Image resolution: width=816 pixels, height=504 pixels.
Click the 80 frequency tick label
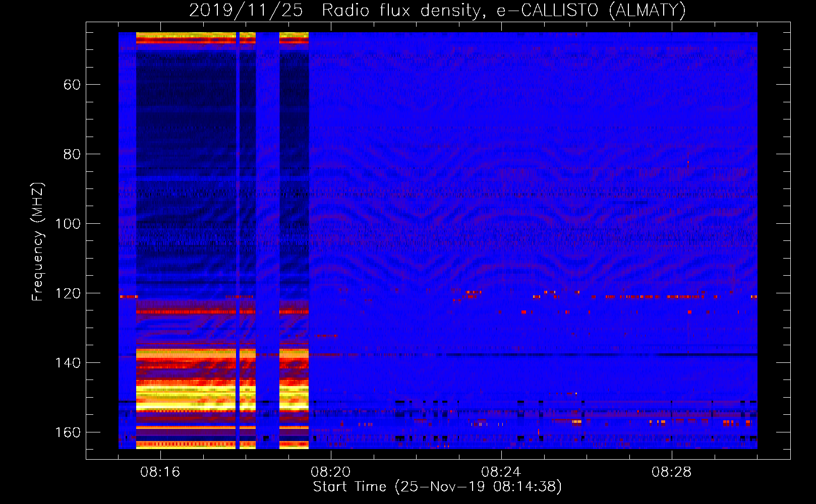(x=72, y=154)
